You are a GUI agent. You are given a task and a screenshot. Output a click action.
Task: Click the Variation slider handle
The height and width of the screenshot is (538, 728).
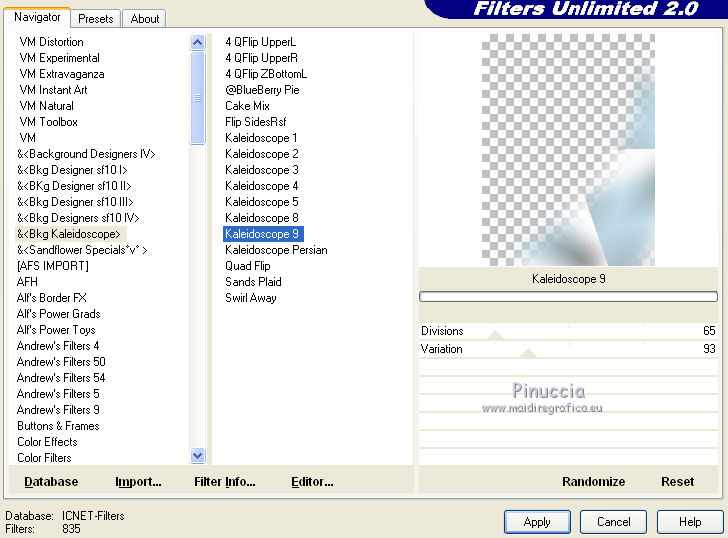pyautogui.click(x=528, y=353)
